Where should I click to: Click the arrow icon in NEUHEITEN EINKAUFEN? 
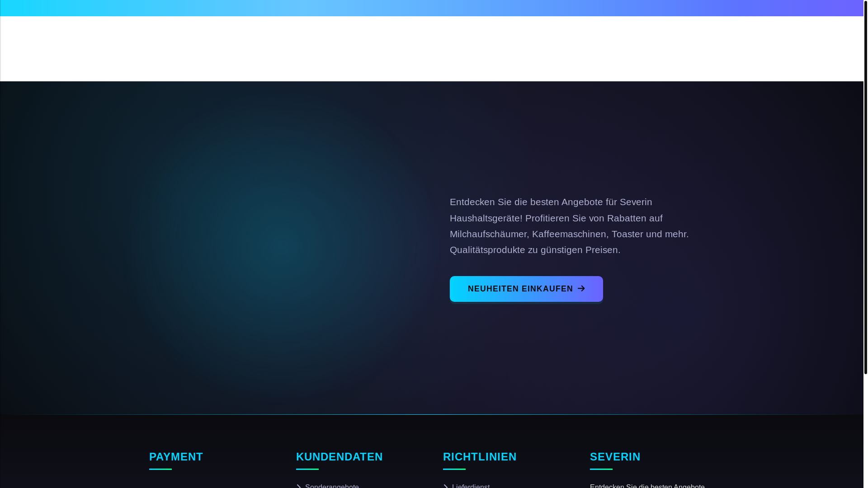581,289
